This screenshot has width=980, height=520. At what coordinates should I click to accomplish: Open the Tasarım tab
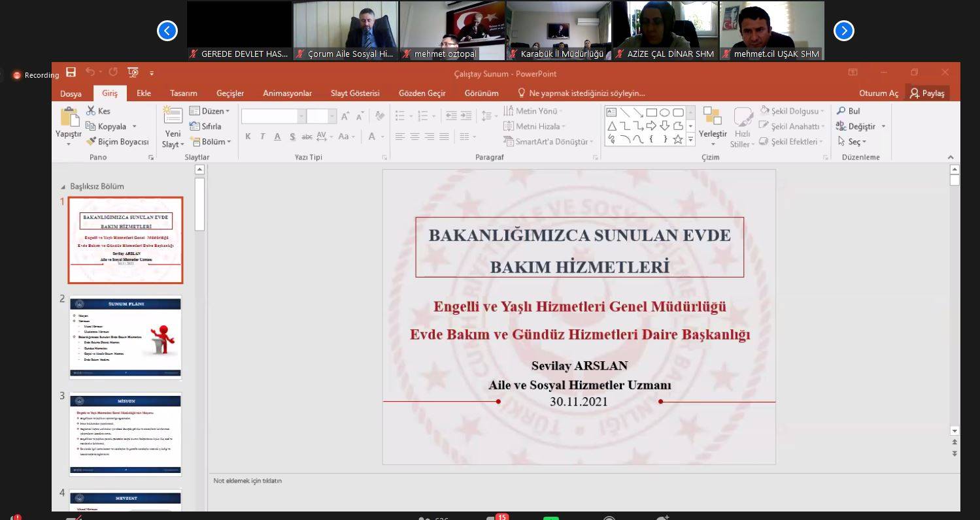(184, 93)
